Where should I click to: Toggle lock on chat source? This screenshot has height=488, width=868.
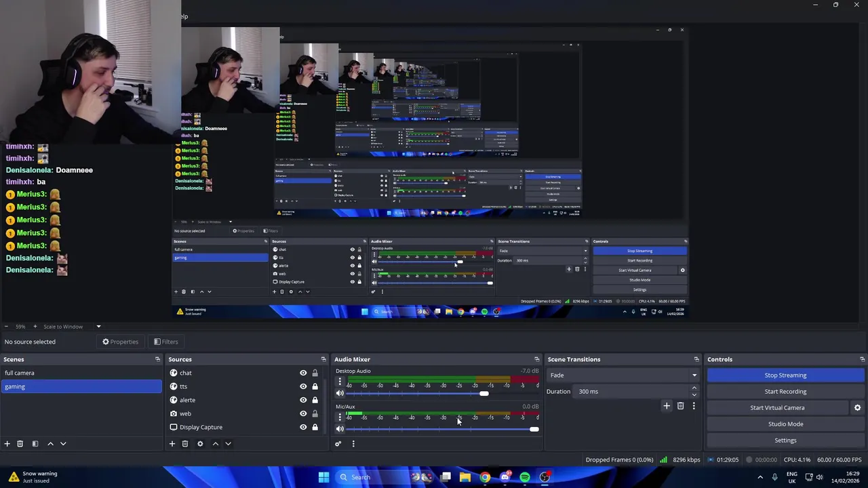click(315, 373)
